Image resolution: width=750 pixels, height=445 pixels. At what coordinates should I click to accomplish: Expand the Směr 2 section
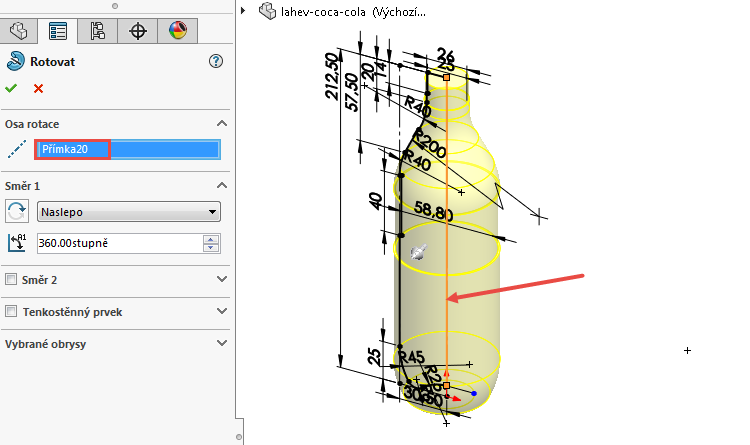click(221, 279)
